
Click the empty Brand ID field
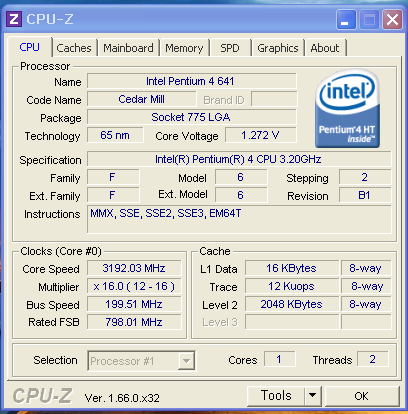274,99
